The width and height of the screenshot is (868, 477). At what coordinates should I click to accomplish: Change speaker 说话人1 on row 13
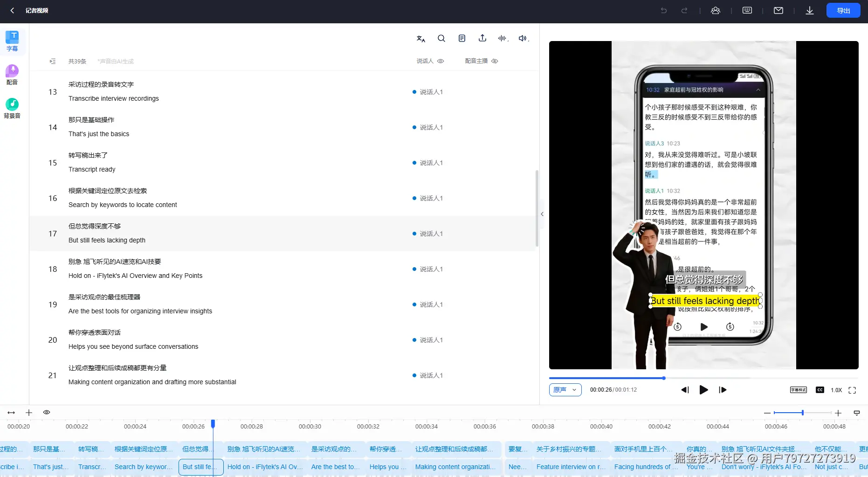point(428,92)
